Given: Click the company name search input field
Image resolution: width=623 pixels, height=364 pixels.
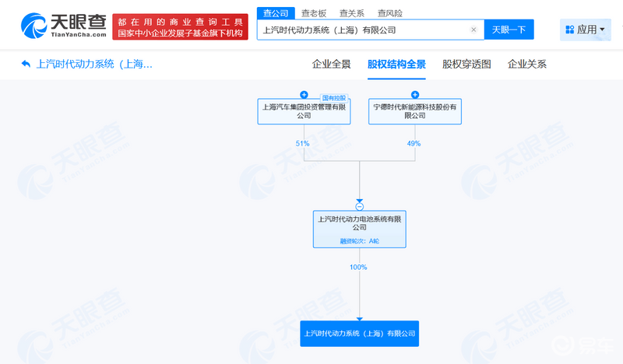Looking at the screenshot, I should (x=362, y=30).
